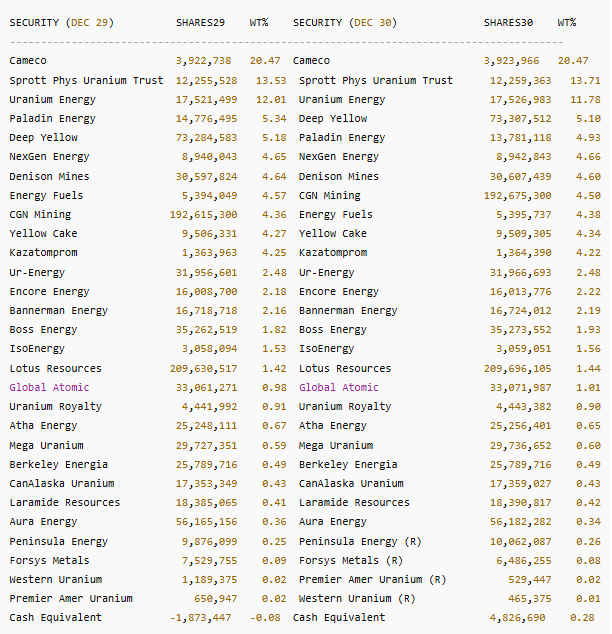Open the purple Global Atomic link, Dec 30
This screenshot has height=634, width=612.
(x=339, y=388)
